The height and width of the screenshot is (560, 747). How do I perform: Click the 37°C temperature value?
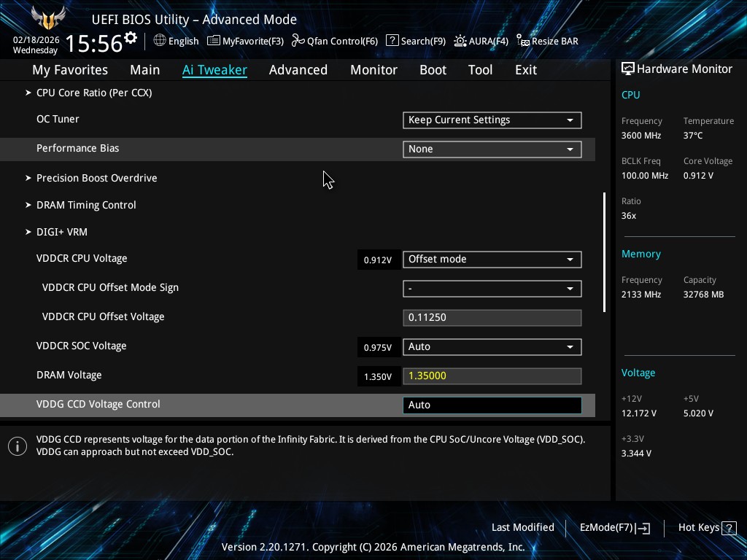click(x=693, y=136)
